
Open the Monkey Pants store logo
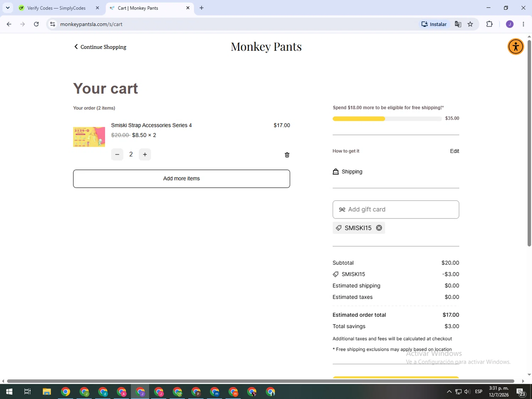point(266,46)
